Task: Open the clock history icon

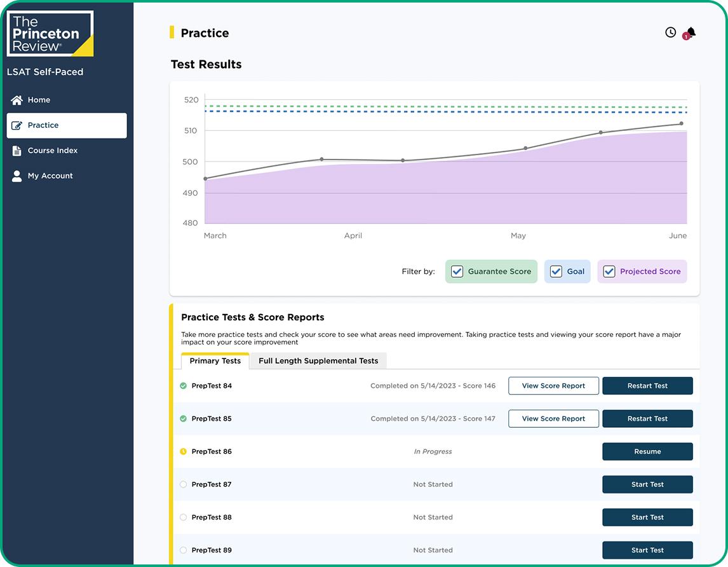Action: [x=670, y=32]
